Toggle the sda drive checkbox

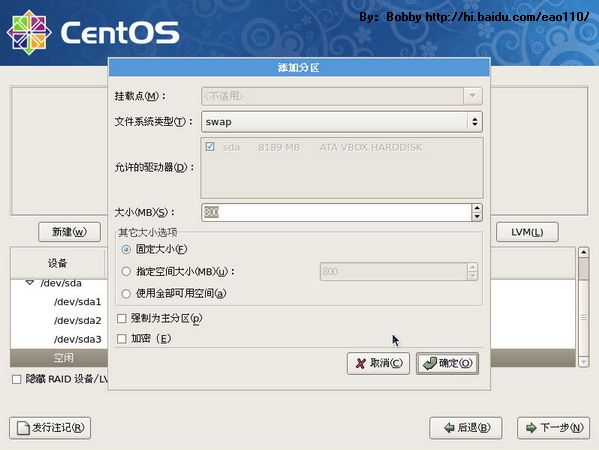pyautogui.click(x=210, y=147)
